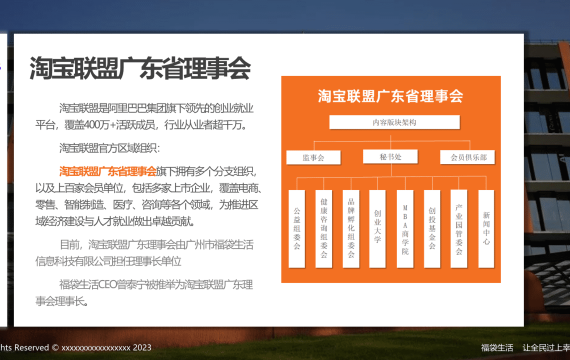
Task: Select the 秘书处 org chart box
Action: pos(390,157)
